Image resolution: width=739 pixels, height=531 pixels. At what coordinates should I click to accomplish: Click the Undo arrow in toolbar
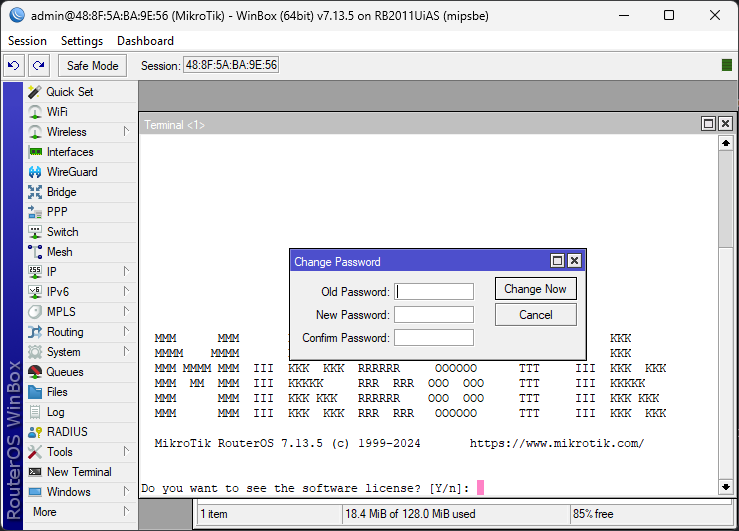[x=13, y=65]
